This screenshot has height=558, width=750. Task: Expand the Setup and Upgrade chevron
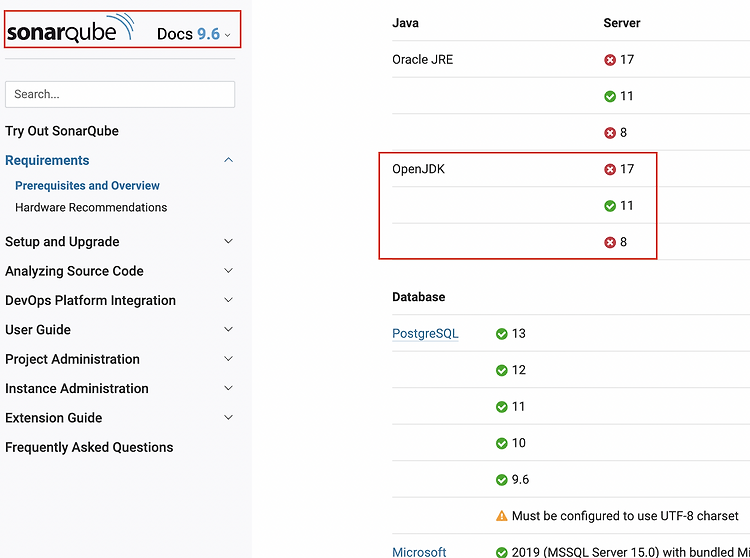[x=229, y=241]
